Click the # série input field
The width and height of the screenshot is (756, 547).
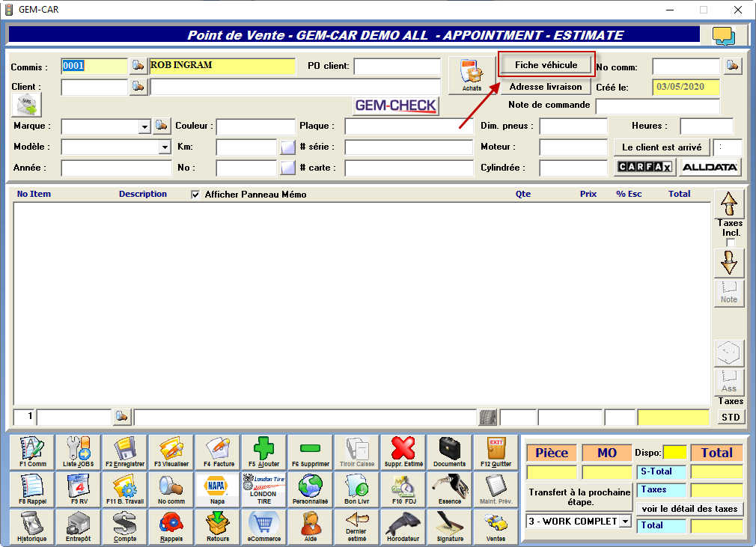[x=409, y=147]
